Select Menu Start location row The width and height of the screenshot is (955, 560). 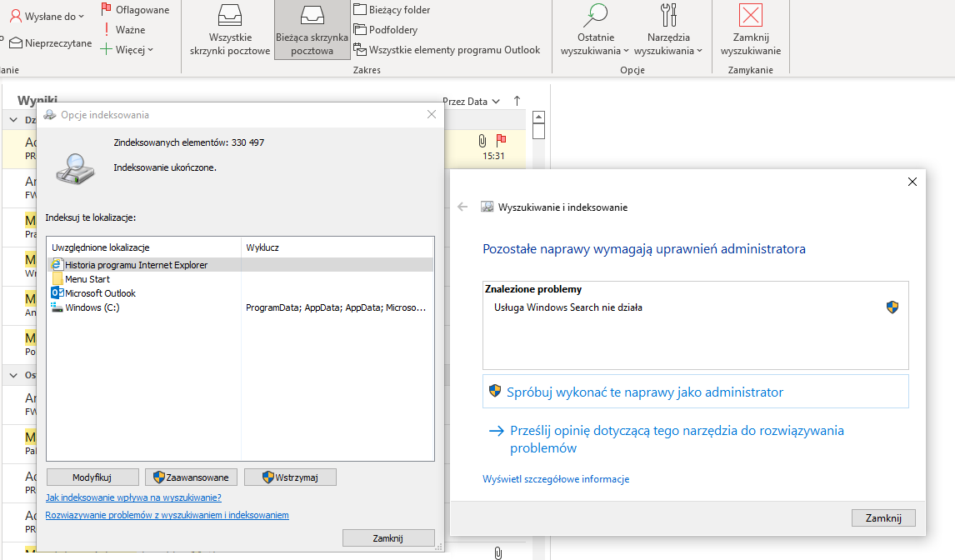(x=240, y=279)
